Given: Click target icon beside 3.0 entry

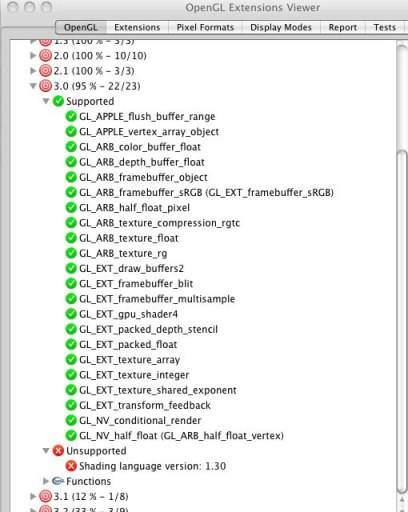Looking at the screenshot, I should click(x=45, y=86).
